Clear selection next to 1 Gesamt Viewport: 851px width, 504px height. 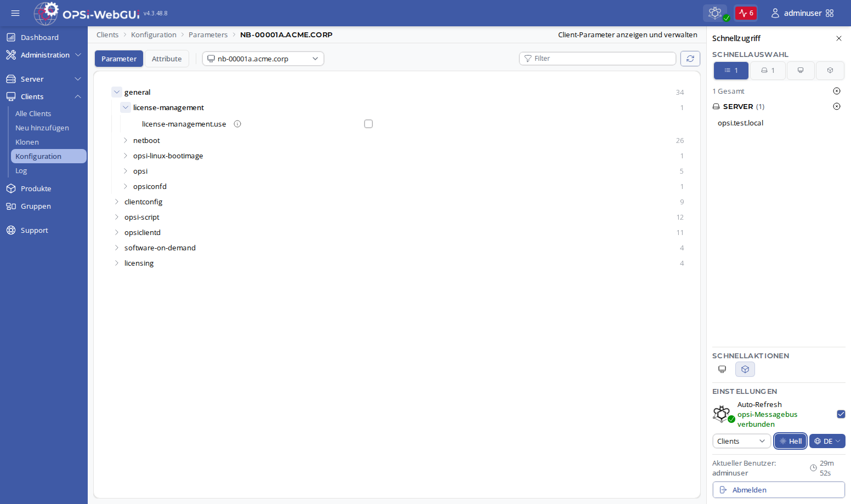click(837, 91)
